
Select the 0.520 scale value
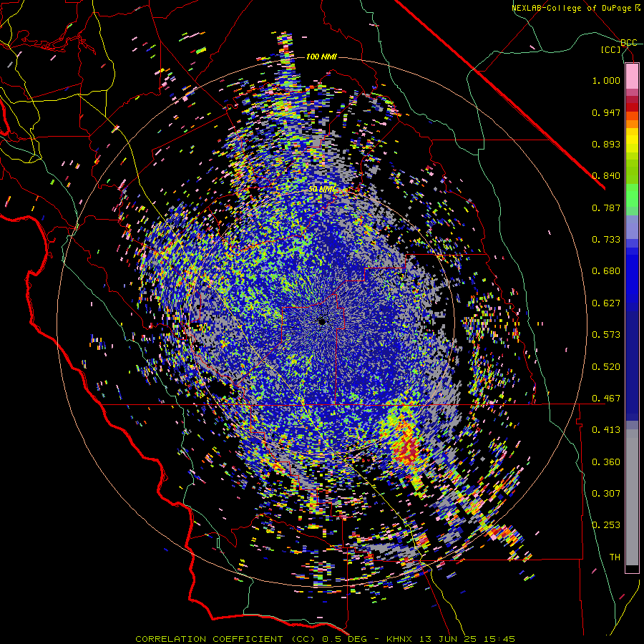coord(606,367)
